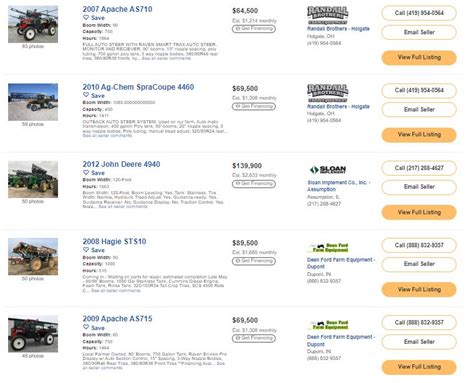Image resolution: width=474 pixels, height=383 pixels.
Task: See all seller comments for 2010 SpraCoupe
Action: [x=107, y=136]
